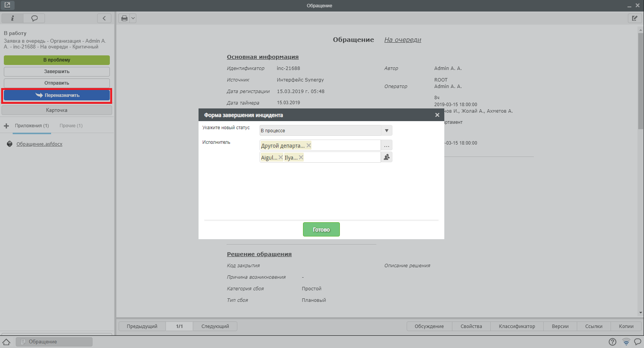Click the plus icon to add attachment
Screen dimensions: 644x348
pos(6,126)
